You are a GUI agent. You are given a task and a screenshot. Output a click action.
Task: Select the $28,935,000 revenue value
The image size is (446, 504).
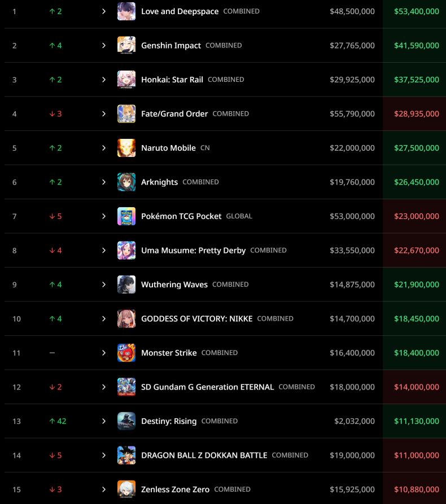[x=417, y=114]
